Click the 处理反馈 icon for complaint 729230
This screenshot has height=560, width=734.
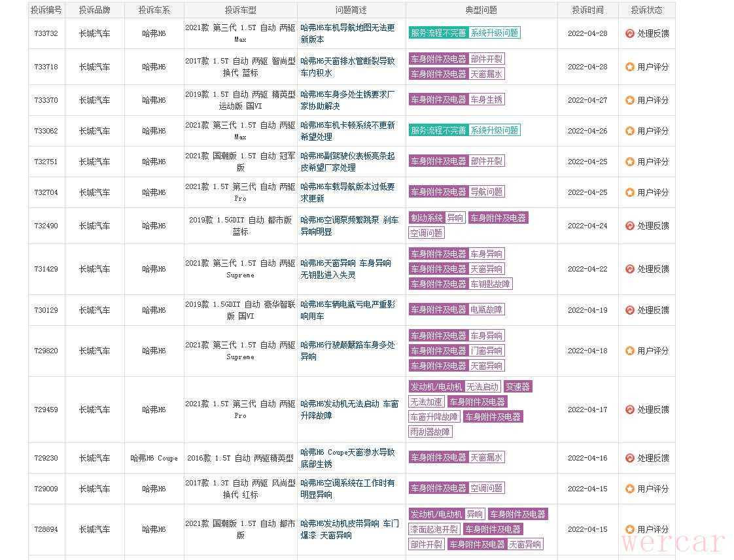[630, 458]
